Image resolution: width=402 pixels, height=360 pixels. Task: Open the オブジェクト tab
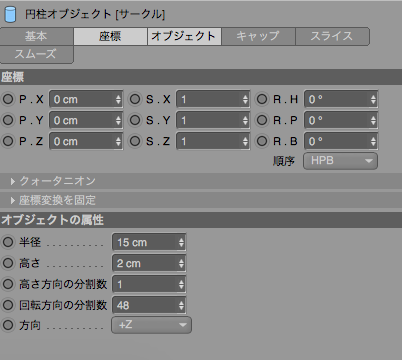184,36
